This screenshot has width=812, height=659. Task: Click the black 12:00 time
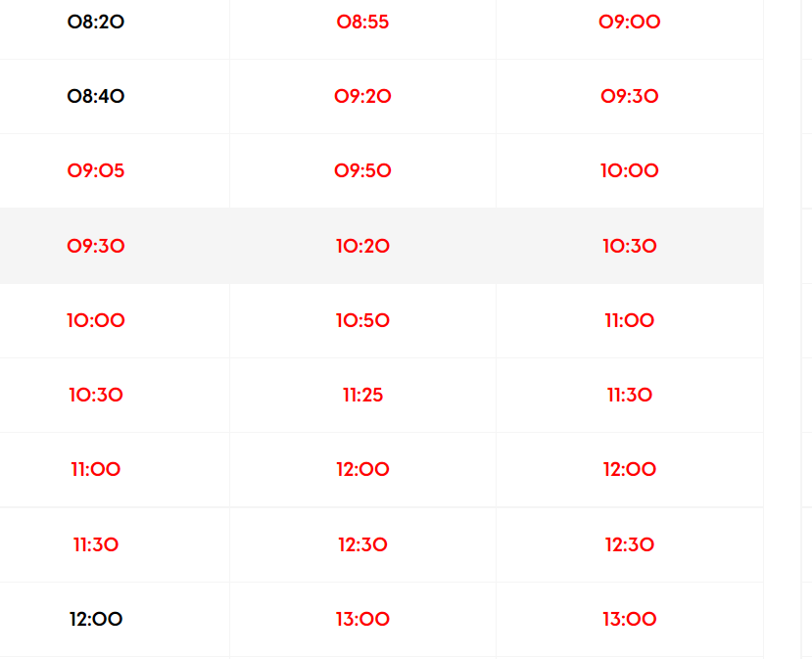[x=96, y=619]
